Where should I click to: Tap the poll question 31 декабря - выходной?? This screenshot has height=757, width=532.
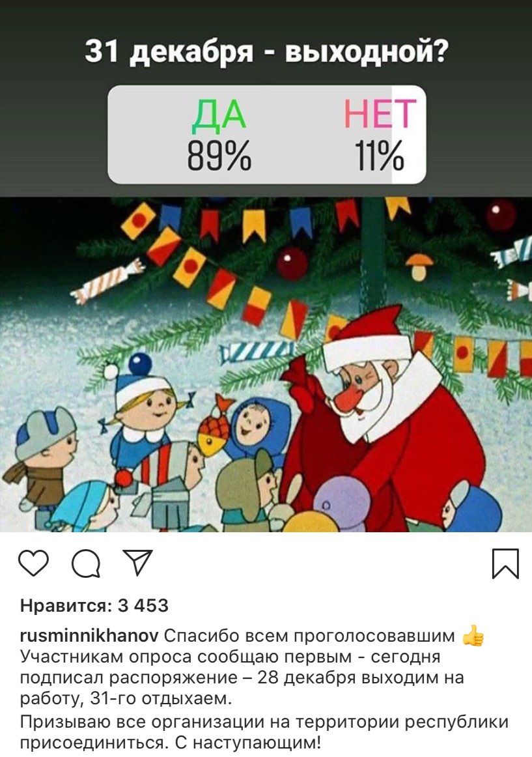[266, 51]
